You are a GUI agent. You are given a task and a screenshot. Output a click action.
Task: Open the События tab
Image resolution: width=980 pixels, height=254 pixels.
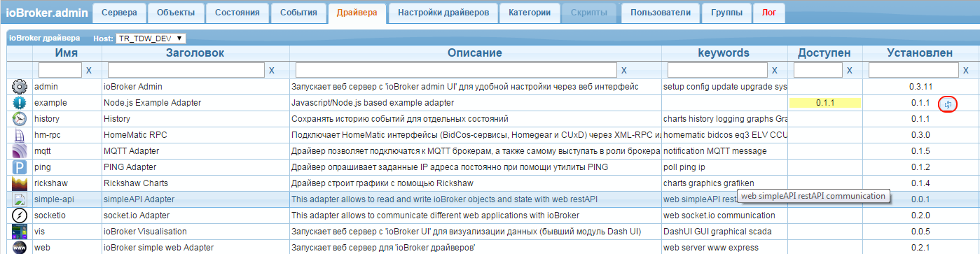[298, 12]
